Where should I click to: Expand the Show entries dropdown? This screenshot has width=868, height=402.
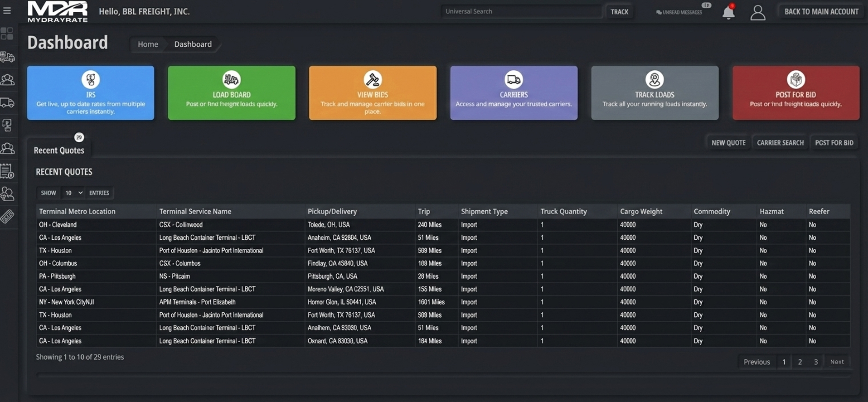tap(73, 193)
